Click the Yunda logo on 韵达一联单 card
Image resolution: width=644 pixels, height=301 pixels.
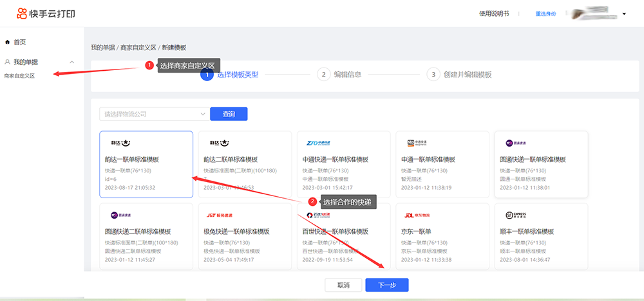pos(121,143)
